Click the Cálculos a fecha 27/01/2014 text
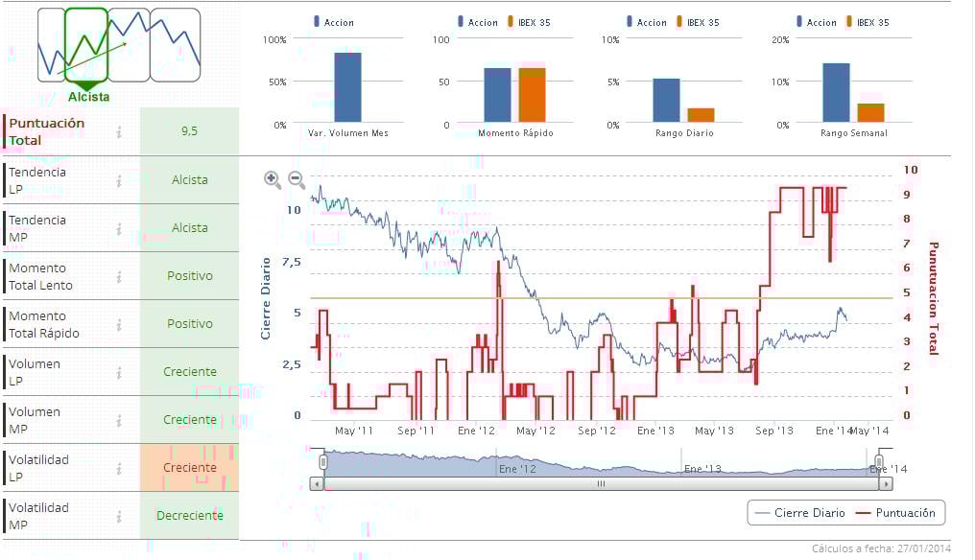Screen dimensions: 975x560 pos(881,548)
